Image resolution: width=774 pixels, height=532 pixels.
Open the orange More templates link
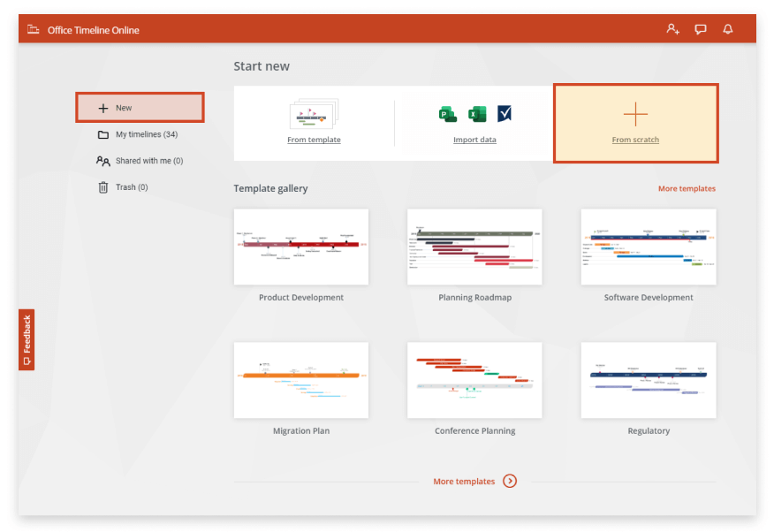pos(687,188)
